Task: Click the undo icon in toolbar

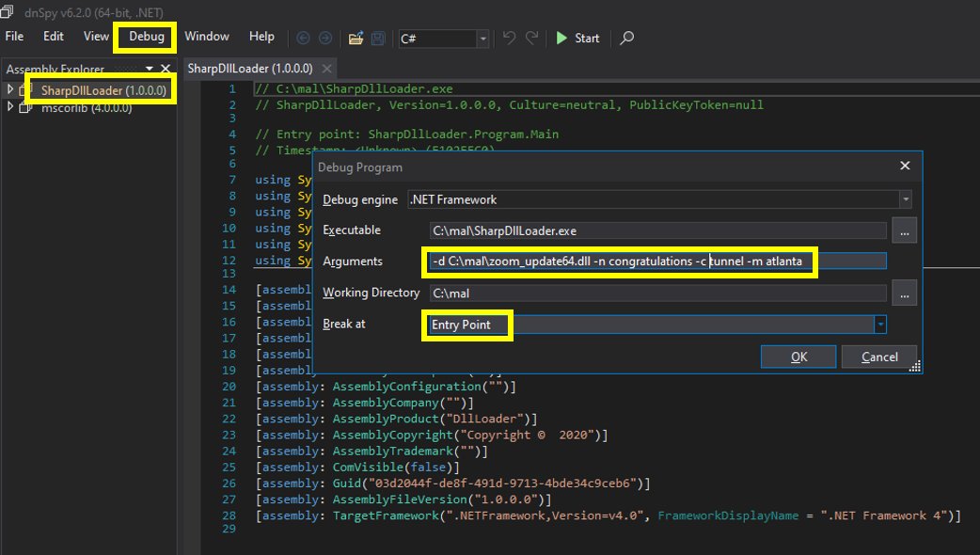Action: point(510,39)
